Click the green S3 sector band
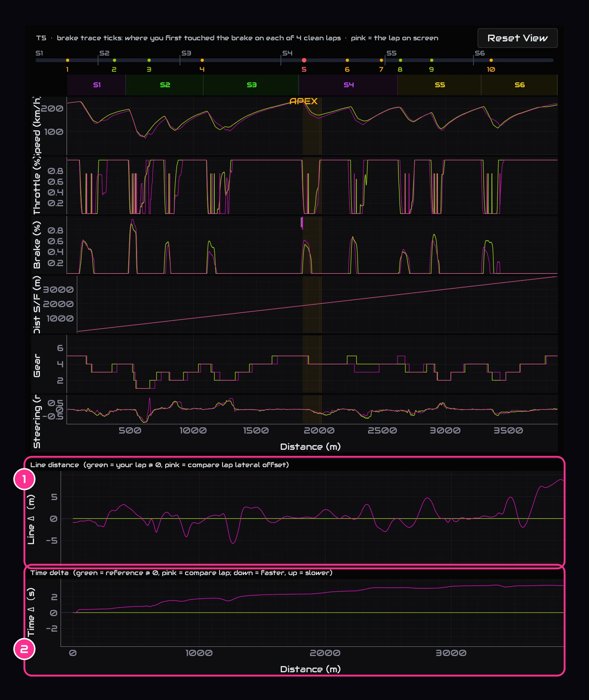589x700 pixels. (251, 85)
